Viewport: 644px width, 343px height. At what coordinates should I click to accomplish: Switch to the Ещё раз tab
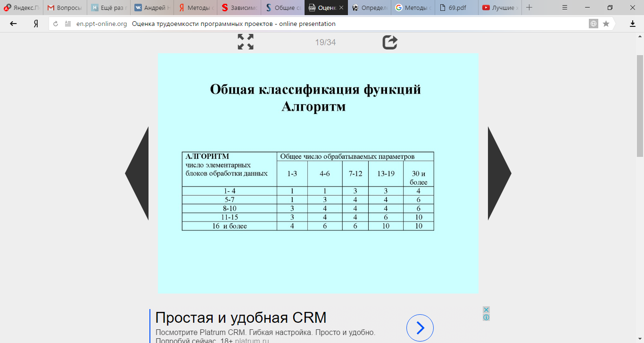[109, 8]
